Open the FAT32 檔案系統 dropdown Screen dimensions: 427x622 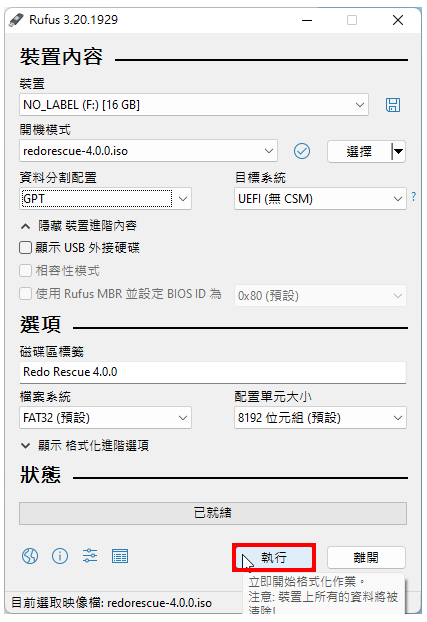[105, 418]
